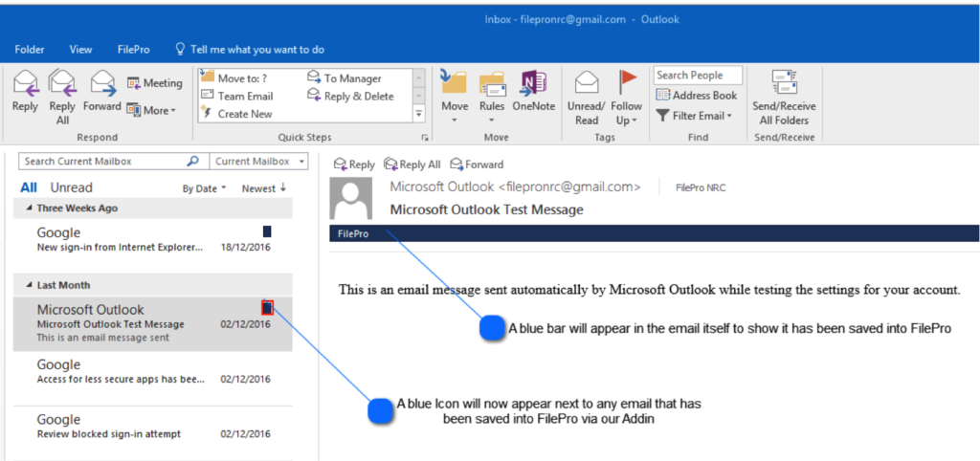980x461 pixels.
Task: Expand the Quick Steps gallery
Action: pos(419,114)
